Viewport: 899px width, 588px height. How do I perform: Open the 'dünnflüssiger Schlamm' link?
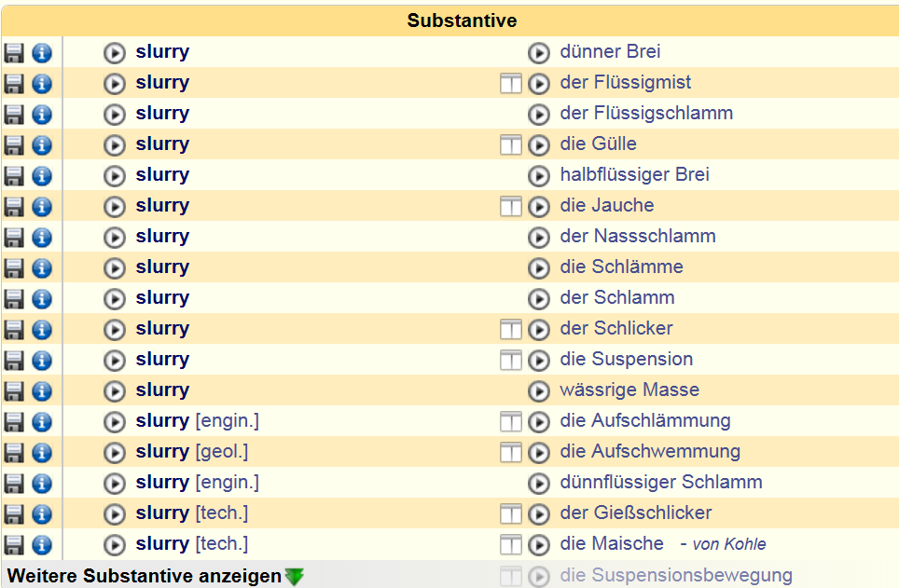pos(661,482)
